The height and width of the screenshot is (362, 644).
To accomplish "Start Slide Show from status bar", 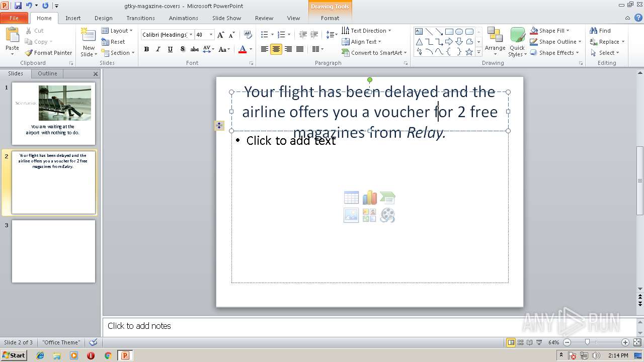I will coord(539,342).
